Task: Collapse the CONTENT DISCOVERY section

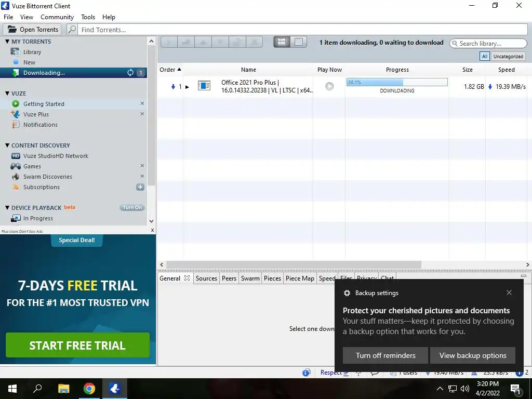Action: tap(7, 145)
